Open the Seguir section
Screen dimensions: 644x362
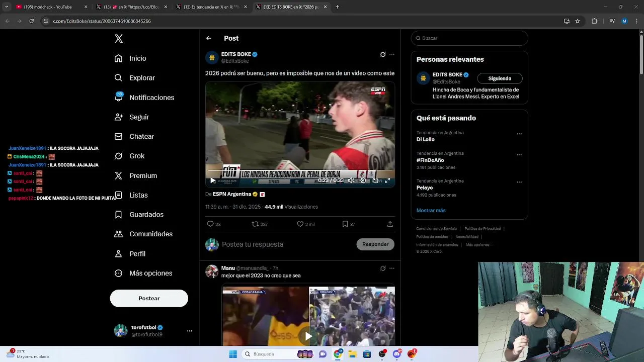[131, 117]
